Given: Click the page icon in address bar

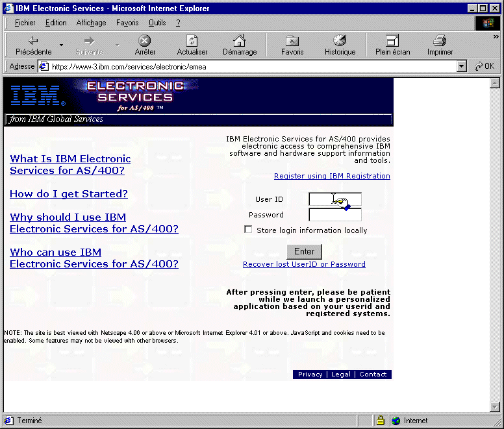Looking at the screenshot, I should point(44,66).
